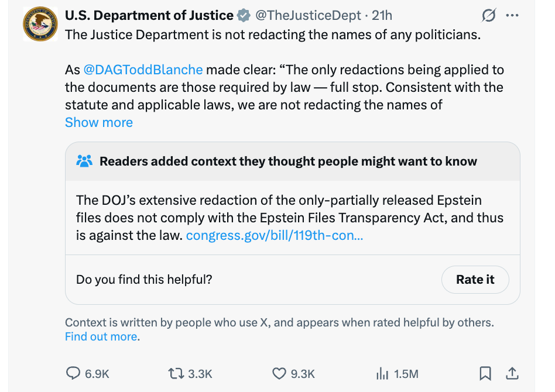This screenshot has height=392, width=555.
Task: Open the @DAGToddBlanche mention link
Action: 143,70
